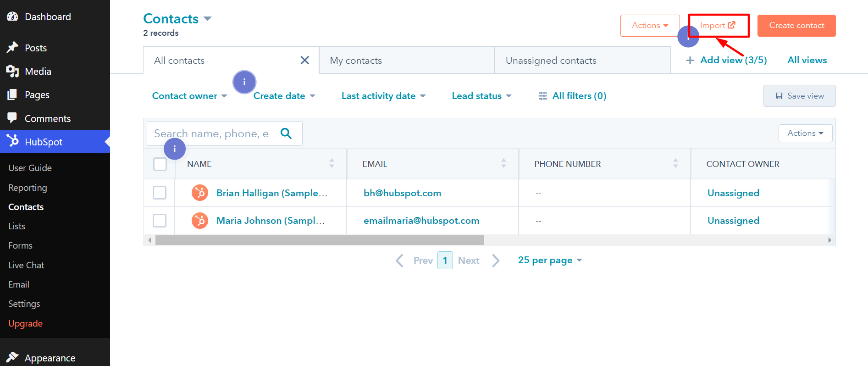
Task: Click the Pages document icon
Action: (x=12, y=94)
